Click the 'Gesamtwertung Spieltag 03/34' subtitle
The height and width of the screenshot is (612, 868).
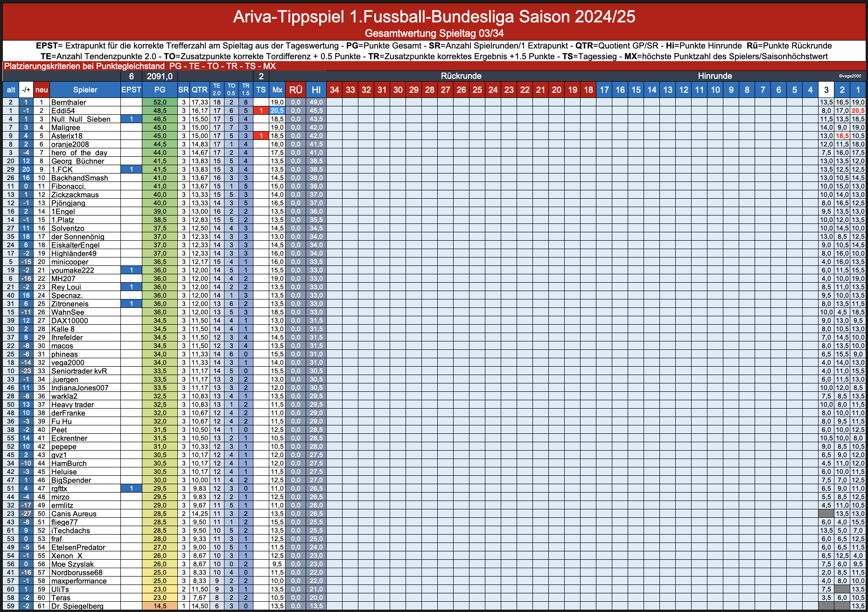coord(434,34)
